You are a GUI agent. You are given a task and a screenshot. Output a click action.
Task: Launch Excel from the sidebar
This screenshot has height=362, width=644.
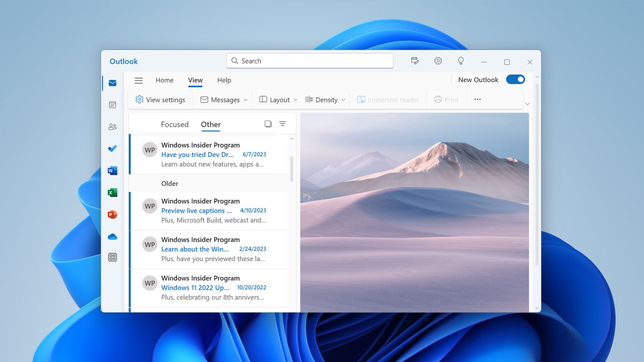[x=112, y=193]
